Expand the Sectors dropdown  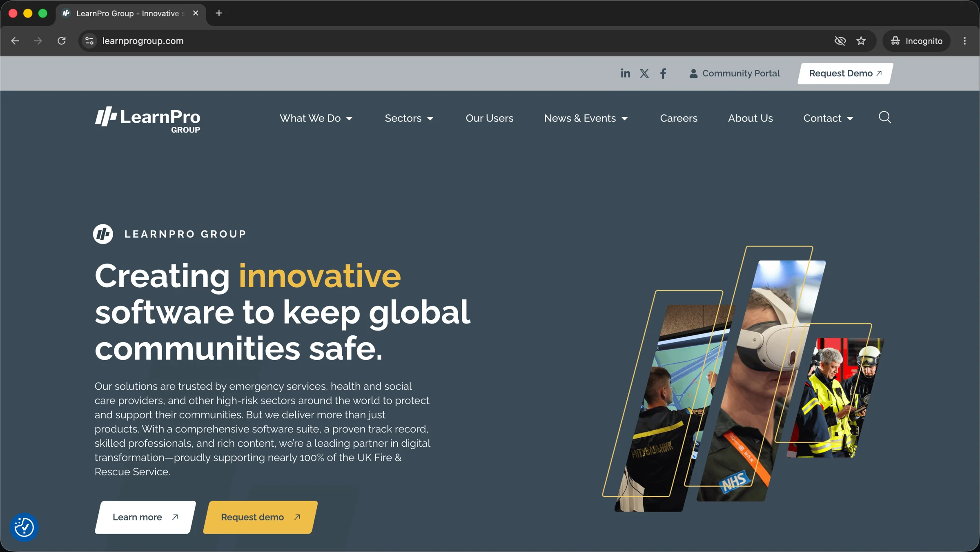pos(409,118)
